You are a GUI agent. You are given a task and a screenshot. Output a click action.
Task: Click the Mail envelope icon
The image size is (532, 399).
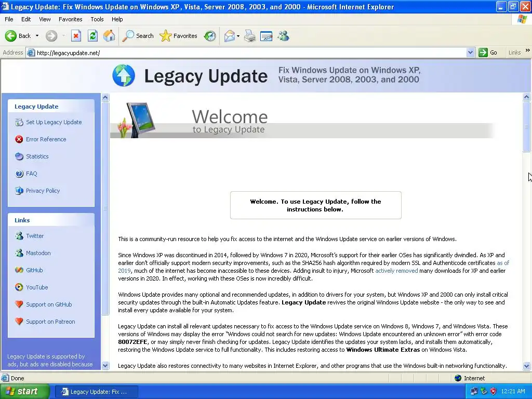tap(229, 36)
